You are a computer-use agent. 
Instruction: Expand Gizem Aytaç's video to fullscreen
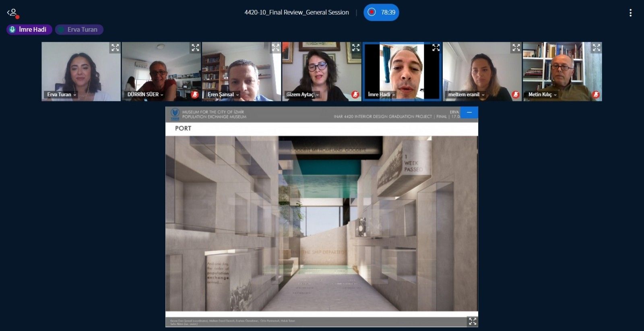pyautogui.click(x=356, y=48)
